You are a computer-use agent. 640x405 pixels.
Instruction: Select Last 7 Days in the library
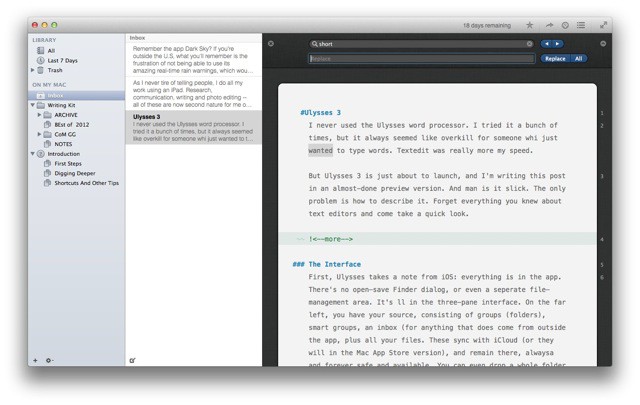61,60
